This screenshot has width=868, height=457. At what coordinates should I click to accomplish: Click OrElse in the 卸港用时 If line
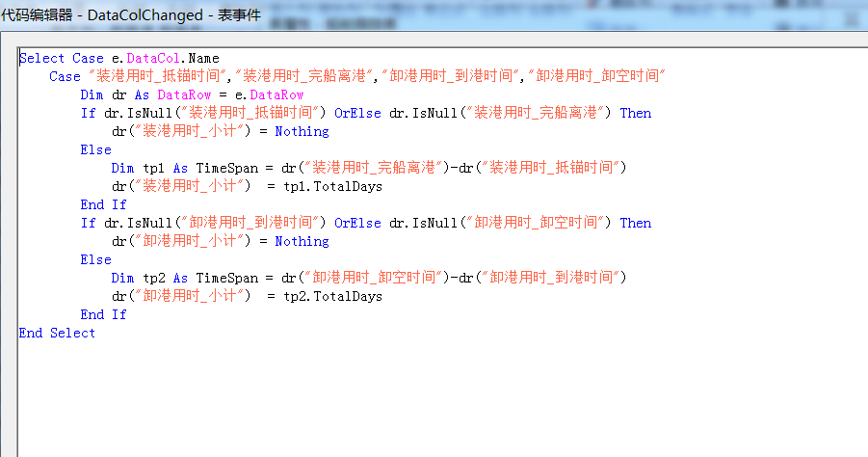click(x=357, y=223)
